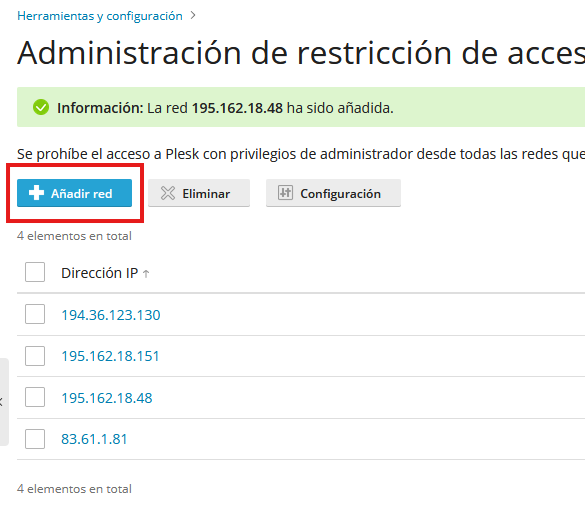The width and height of the screenshot is (585, 522).
Task: Click the Añadir red button
Action: point(74,193)
